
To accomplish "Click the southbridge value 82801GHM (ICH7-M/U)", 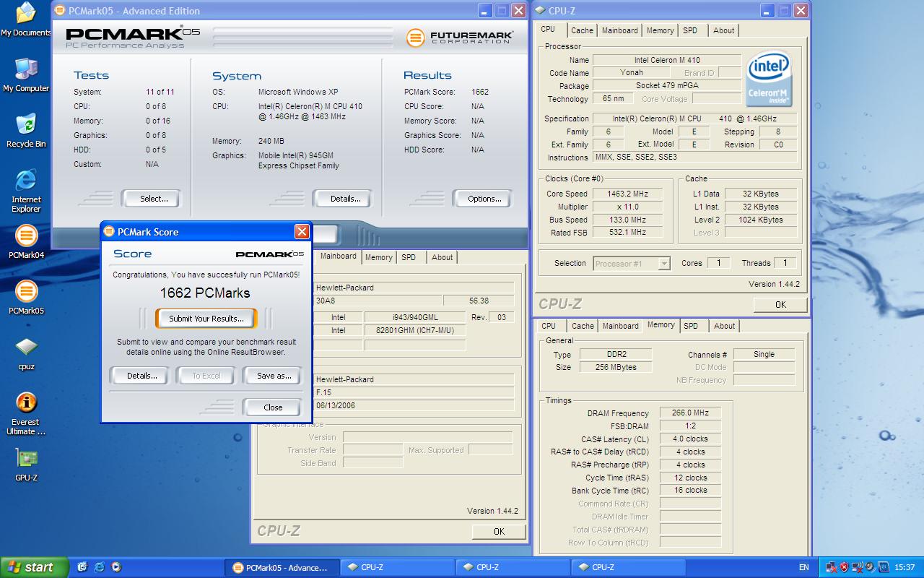I will [415, 330].
